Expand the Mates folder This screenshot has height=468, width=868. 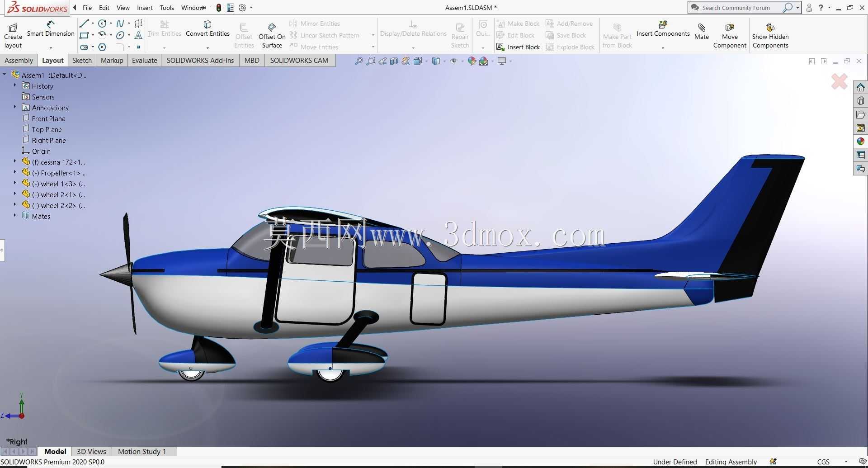click(x=15, y=215)
